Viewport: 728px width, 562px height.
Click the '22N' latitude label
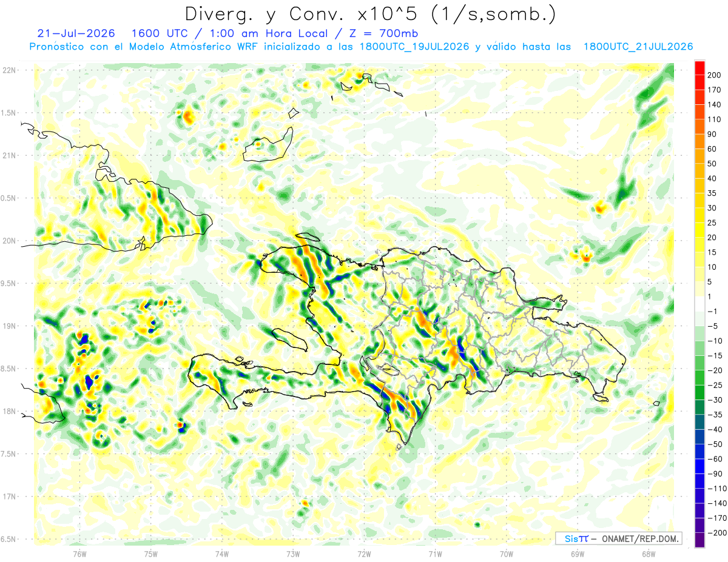9,70
